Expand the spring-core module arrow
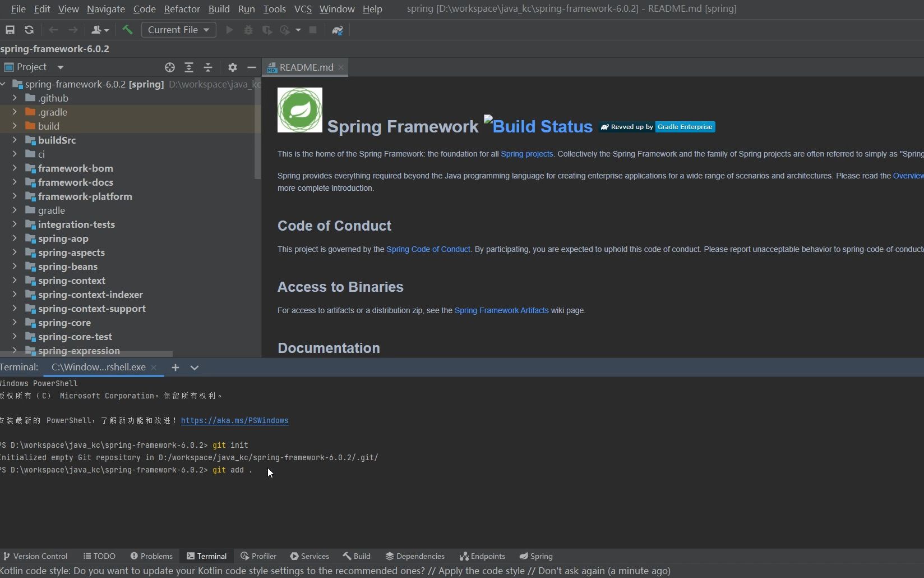 coord(15,322)
